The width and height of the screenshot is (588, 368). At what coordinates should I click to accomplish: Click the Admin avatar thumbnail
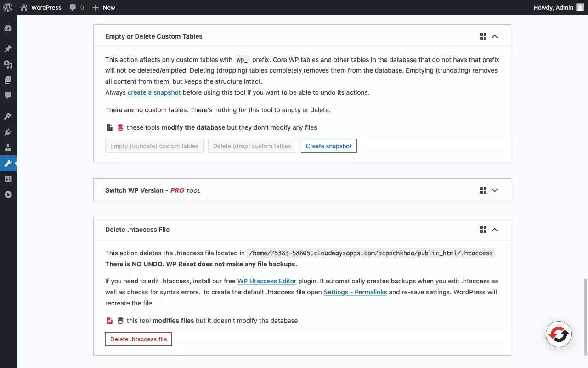580,7
